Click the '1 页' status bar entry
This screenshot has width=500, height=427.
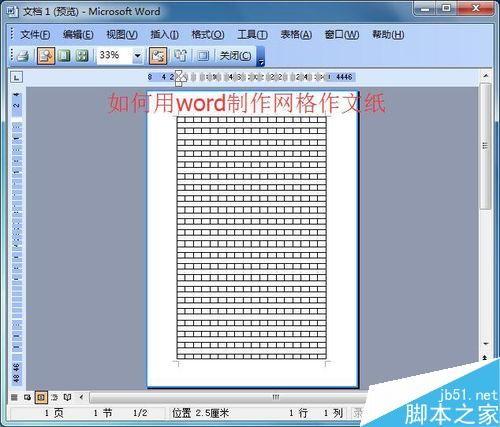click(x=54, y=413)
